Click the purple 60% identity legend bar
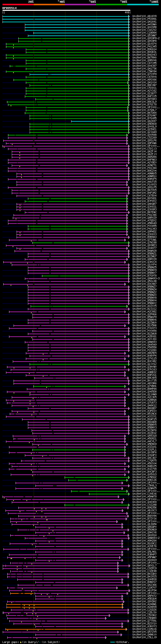The image size is (161, 644). tap(80, 5)
